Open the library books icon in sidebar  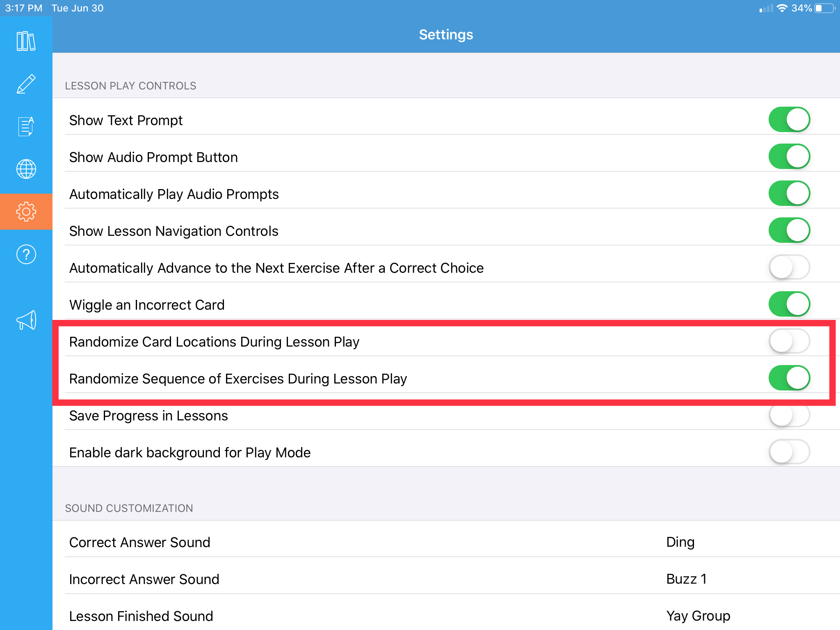tap(26, 41)
